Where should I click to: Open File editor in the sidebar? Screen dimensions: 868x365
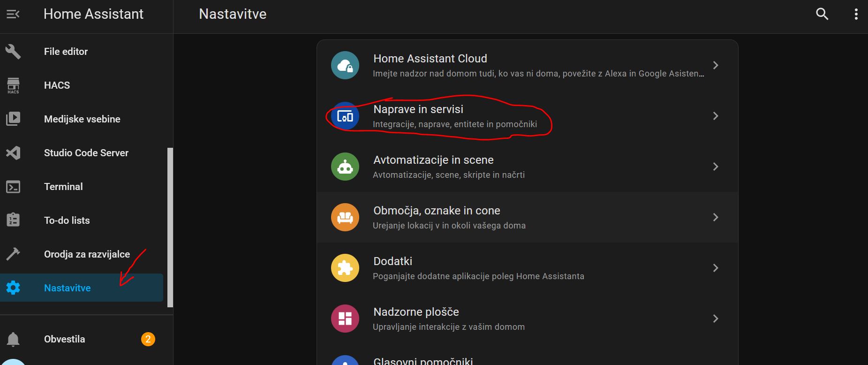pyautogui.click(x=82, y=52)
